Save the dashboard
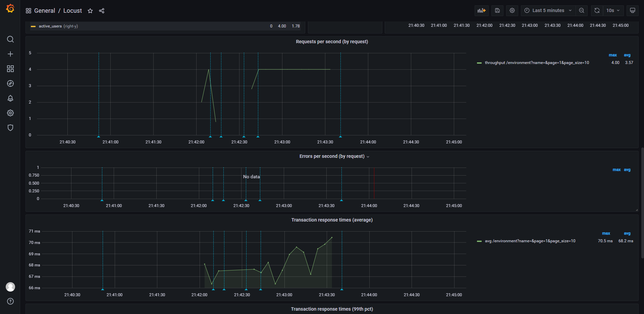644x314 pixels. (x=497, y=10)
